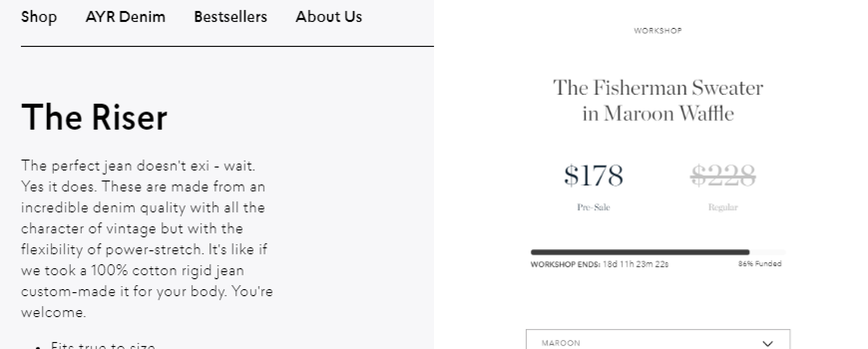Click the WORKSHOP category label
The width and height of the screenshot is (868, 349).
[657, 31]
